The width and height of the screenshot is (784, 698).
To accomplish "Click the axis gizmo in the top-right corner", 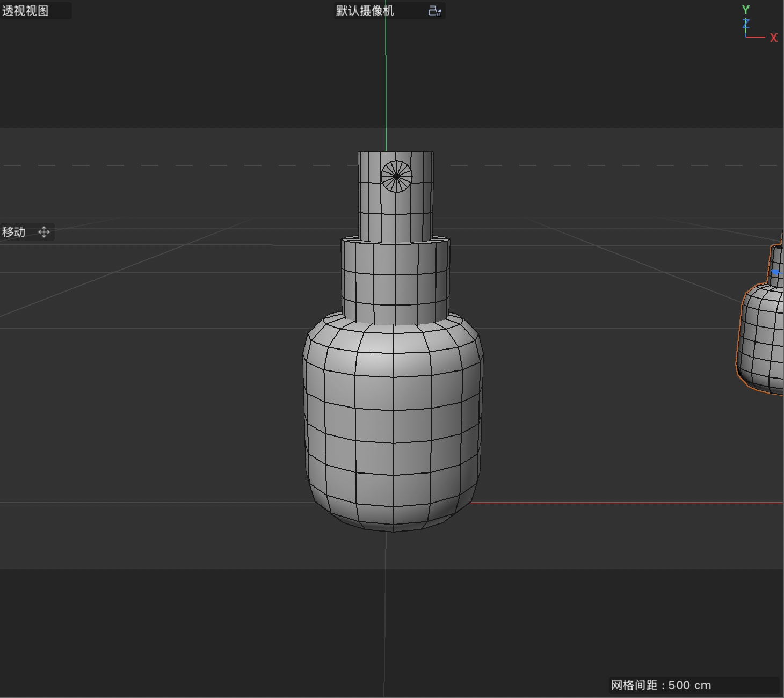I will 752,24.
